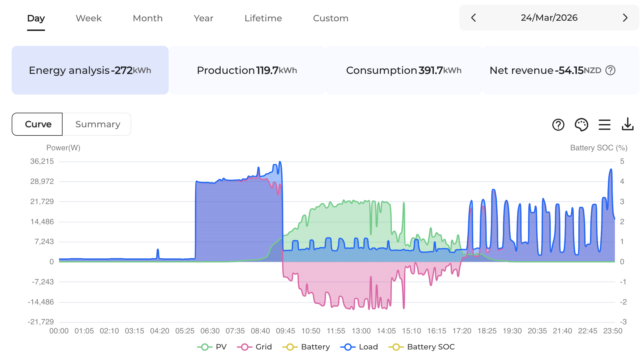Click the Net revenue help icon

pos(610,70)
